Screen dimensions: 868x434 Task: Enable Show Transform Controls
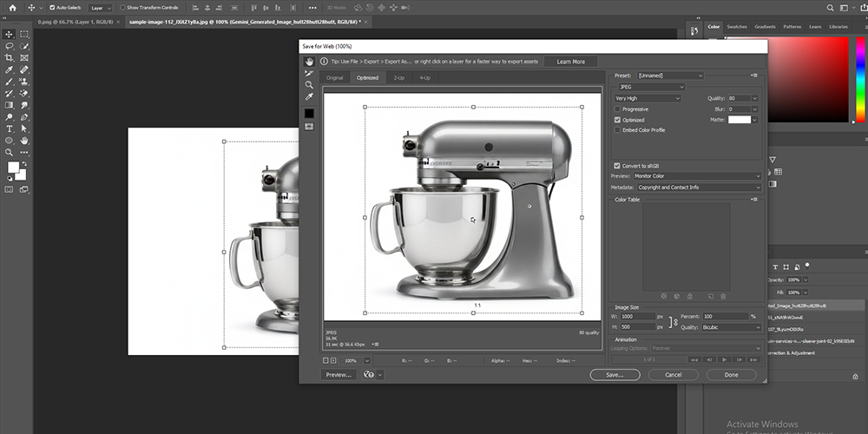click(123, 8)
